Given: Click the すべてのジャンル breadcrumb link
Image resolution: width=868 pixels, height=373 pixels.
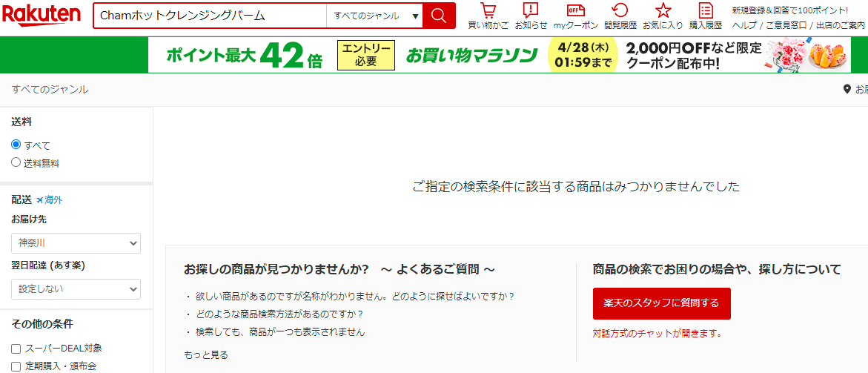Looking at the screenshot, I should pos(50,89).
